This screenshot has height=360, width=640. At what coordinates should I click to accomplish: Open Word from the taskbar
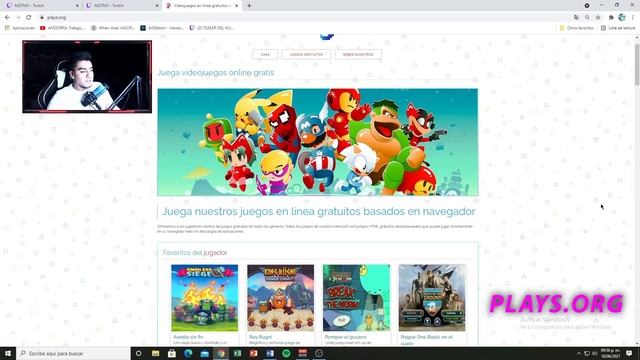coord(270,353)
